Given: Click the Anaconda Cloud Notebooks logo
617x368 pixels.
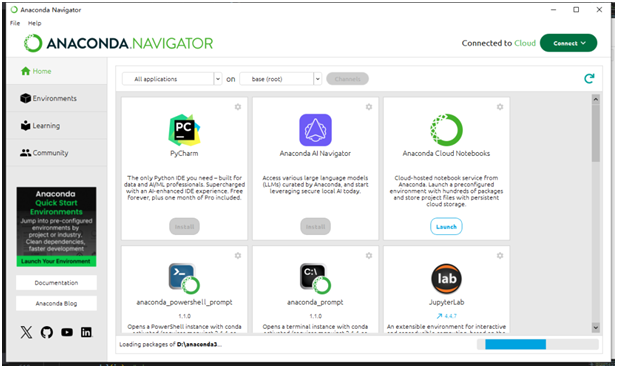Looking at the screenshot, I should pos(446,130).
